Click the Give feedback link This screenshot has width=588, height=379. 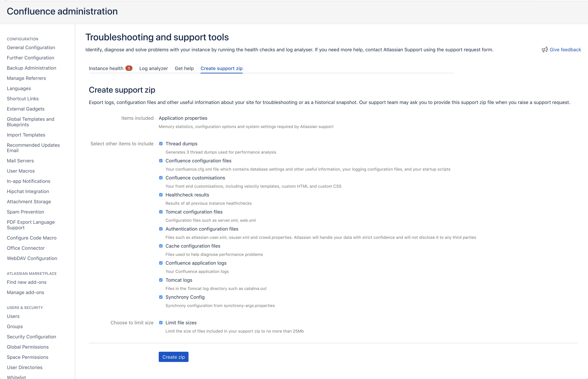coord(565,50)
